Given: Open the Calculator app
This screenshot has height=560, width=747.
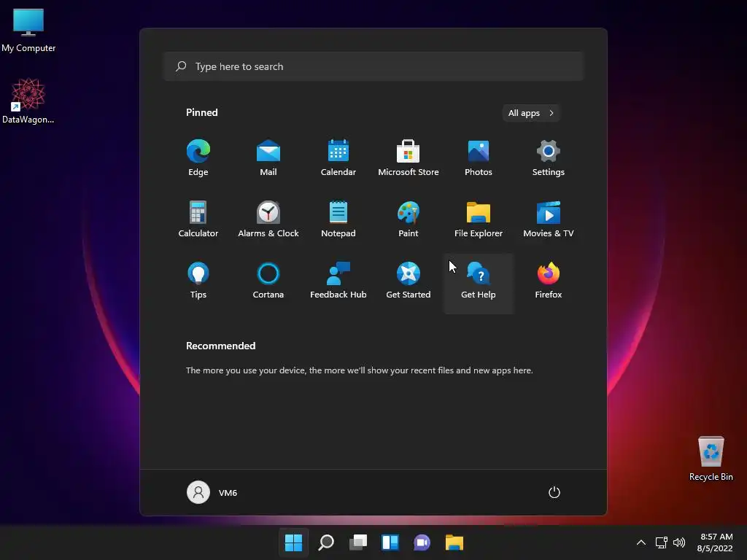Looking at the screenshot, I should [x=198, y=219].
